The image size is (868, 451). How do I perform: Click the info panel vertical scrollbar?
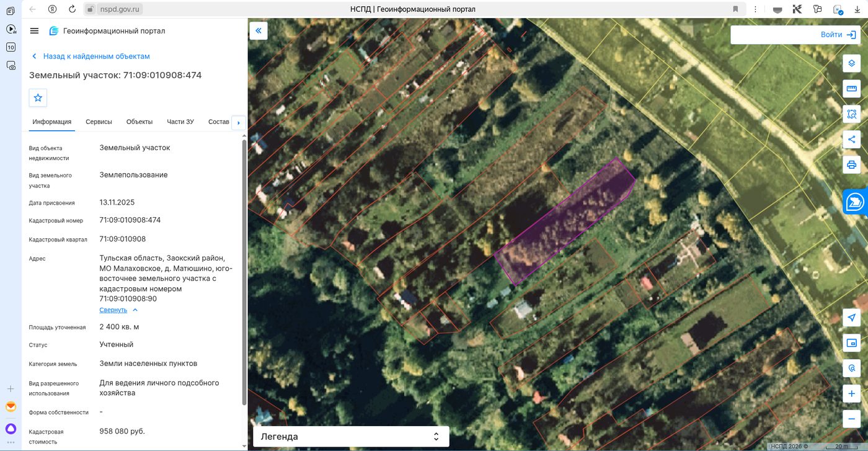pos(244,273)
